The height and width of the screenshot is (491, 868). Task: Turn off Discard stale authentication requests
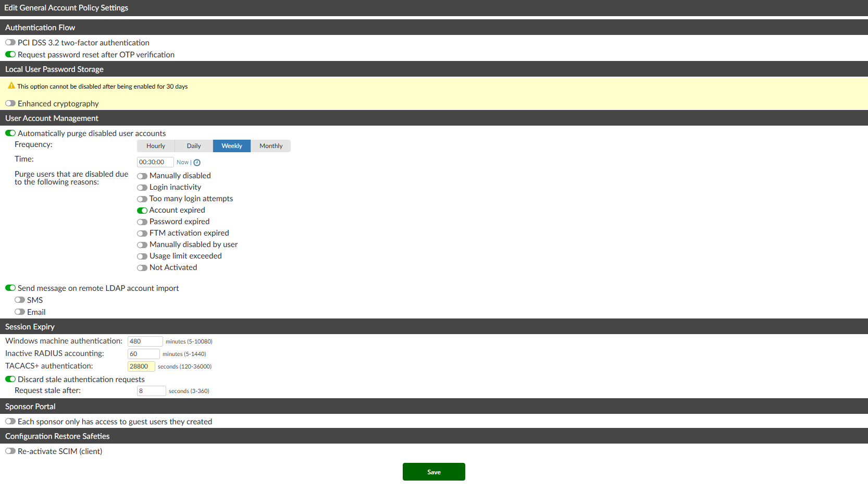click(x=10, y=379)
